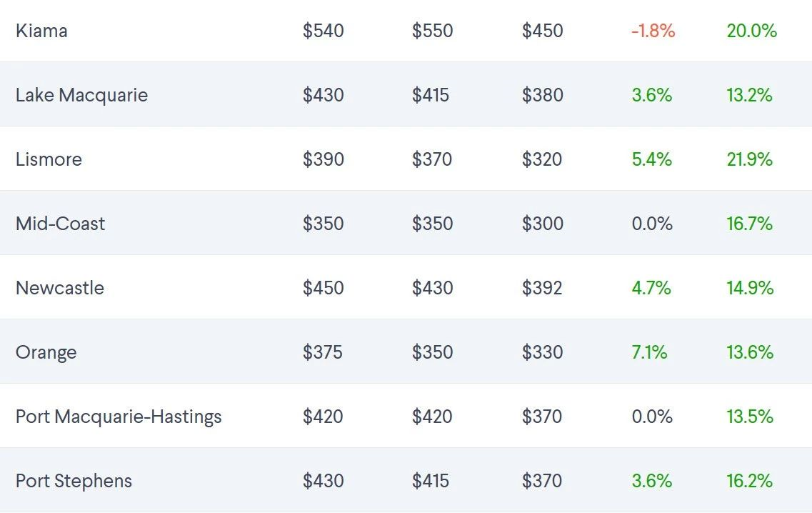Image resolution: width=812 pixels, height=513 pixels.
Task: Select the Lake Macquarie region name
Action: [x=81, y=95]
